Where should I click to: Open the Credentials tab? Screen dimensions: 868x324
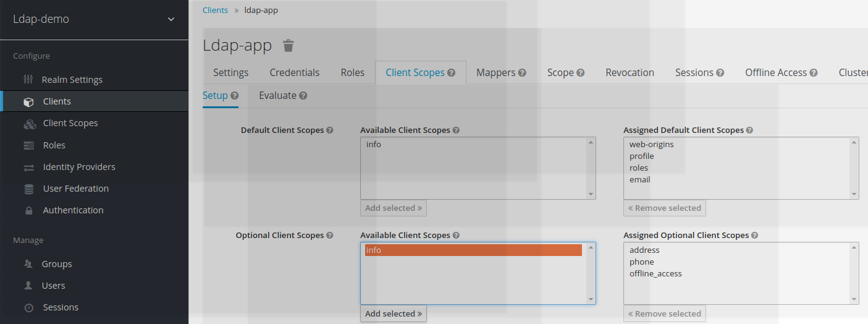pyautogui.click(x=295, y=72)
